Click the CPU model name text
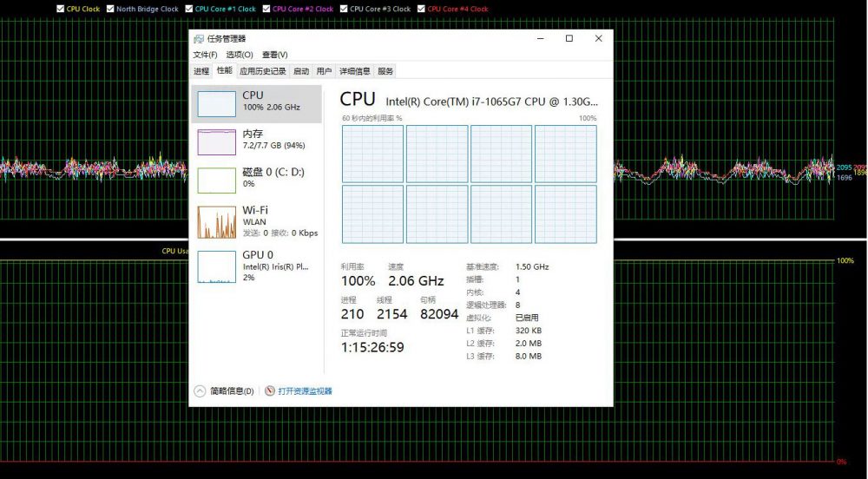868x479 pixels. (x=491, y=102)
